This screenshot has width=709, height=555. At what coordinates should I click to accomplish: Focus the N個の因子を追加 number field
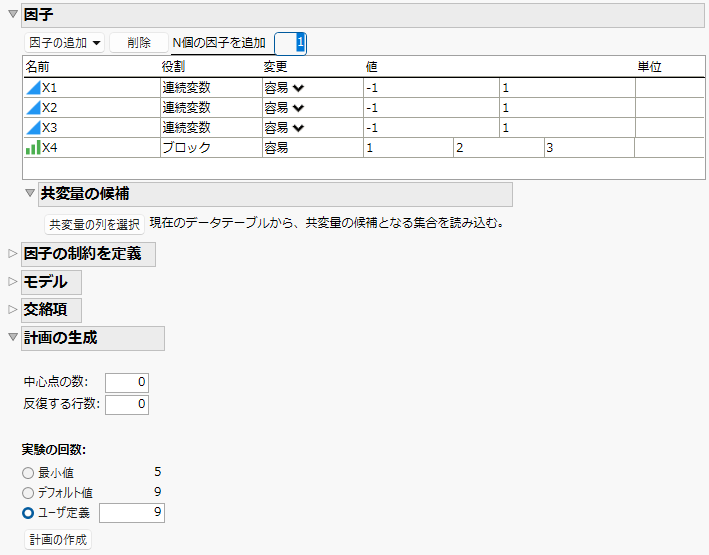click(290, 43)
